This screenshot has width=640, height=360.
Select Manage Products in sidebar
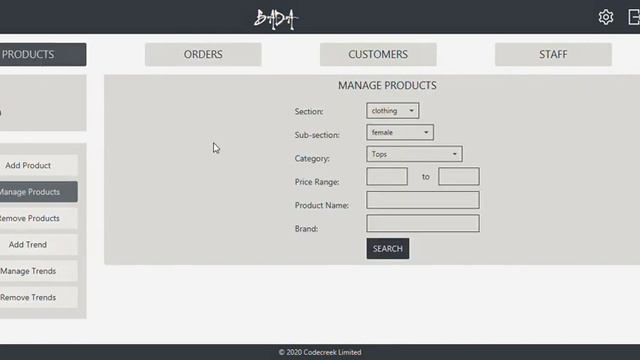pyautogui.click(x=38, y=192)
